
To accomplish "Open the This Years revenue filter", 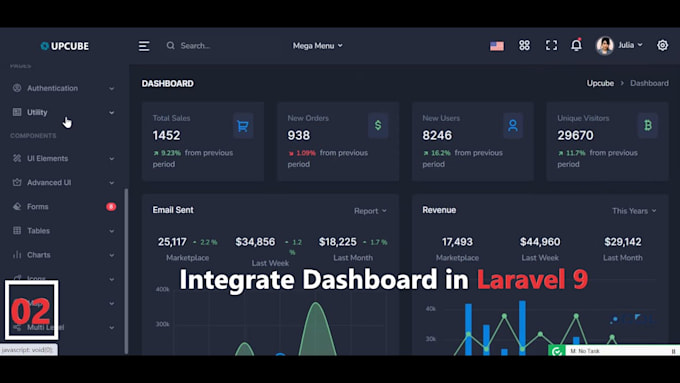I will (x=634, y=211).
